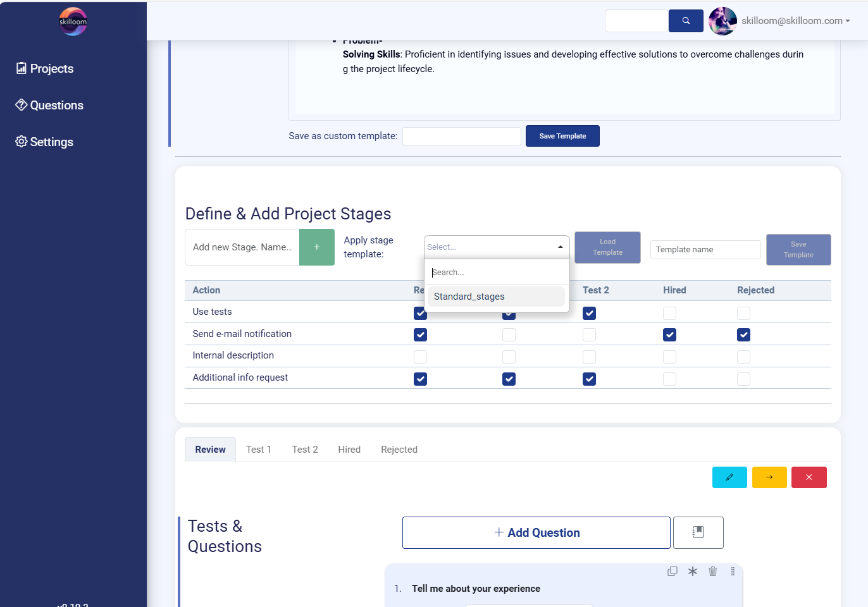This screenshot has height=607, width=868.
Task: Click the magnifier search button in header
Action: (x=686, y=21)
